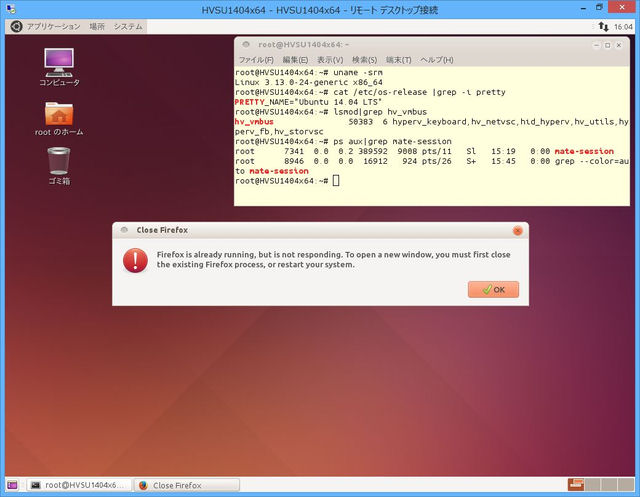
Task: Click the Close Firefox dialog window menu icon
Action: 124,230
